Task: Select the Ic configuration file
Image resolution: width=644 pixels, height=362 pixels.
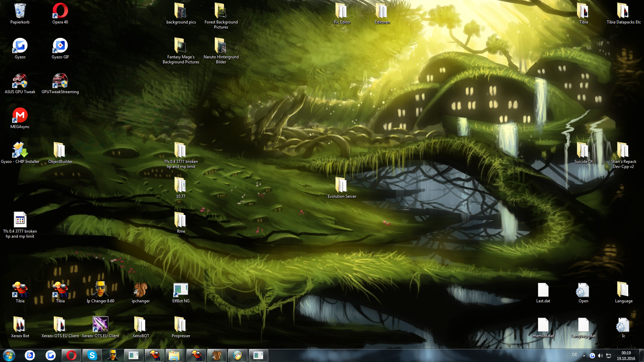Action: point(624,327)
